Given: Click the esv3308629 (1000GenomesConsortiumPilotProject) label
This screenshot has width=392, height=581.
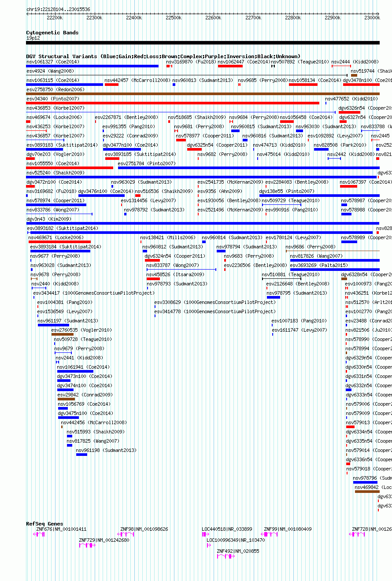Looking at the screenshot, I should coord(215,302).
